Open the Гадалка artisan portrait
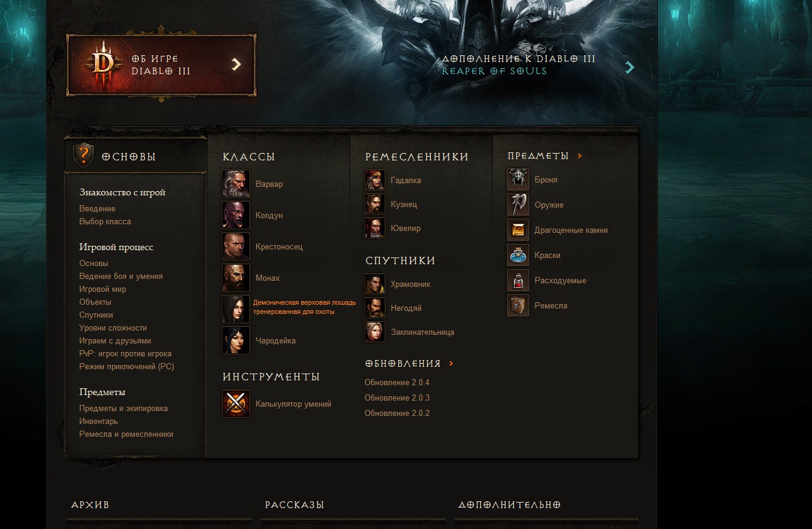 click(x=375, y=180)
